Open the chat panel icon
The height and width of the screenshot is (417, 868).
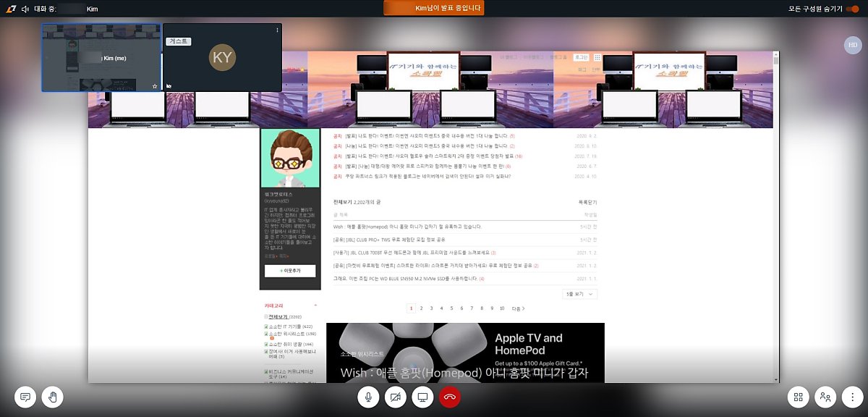tap(25, 397)
